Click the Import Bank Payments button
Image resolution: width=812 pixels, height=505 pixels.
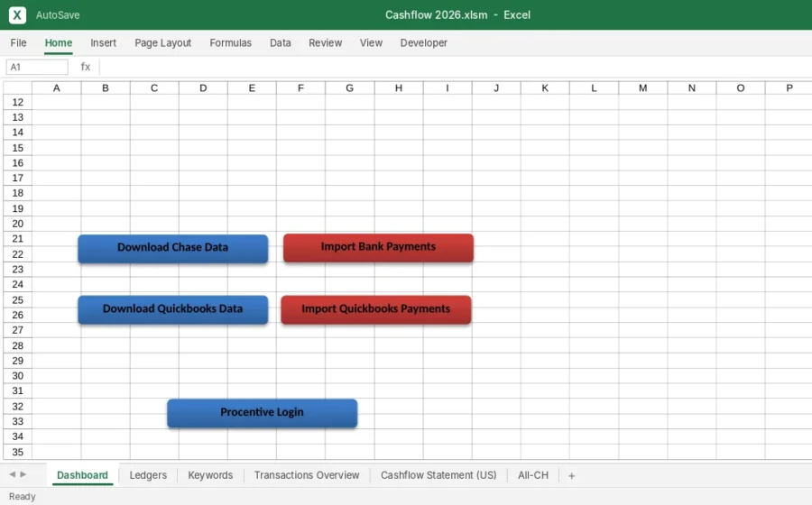pyautogui.click(x=378, y=247)
